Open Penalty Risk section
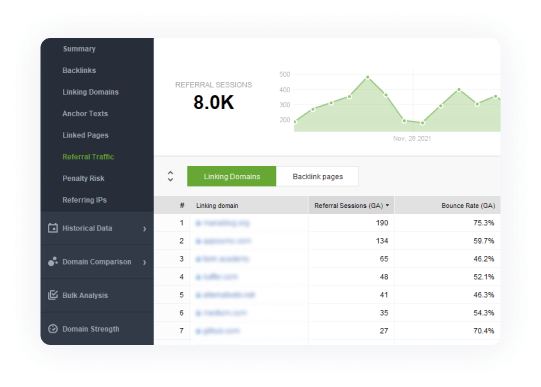 83,178
